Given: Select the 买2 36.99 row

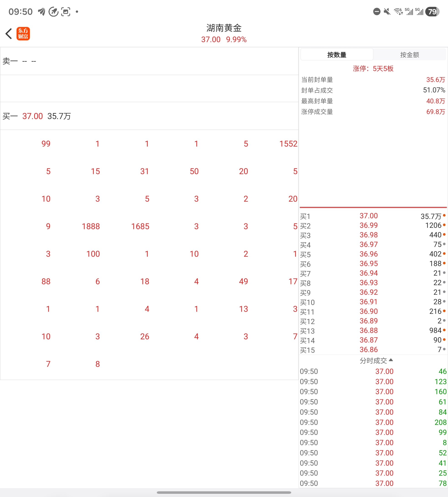Looking at the screenshot, I should (x=369, y=225).
